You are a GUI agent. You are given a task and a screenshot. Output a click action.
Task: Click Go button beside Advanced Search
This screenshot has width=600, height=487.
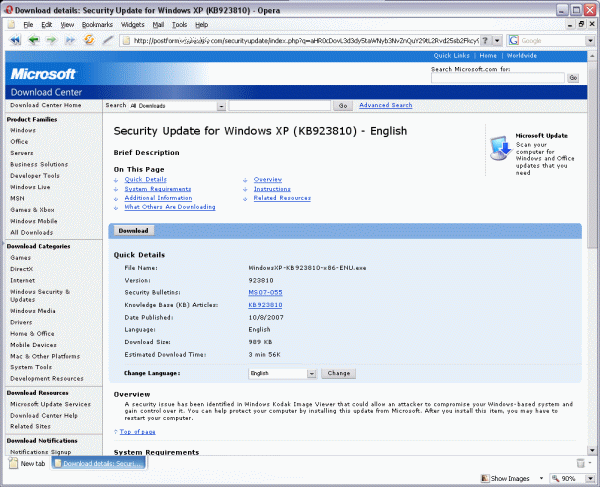(343, 106)
